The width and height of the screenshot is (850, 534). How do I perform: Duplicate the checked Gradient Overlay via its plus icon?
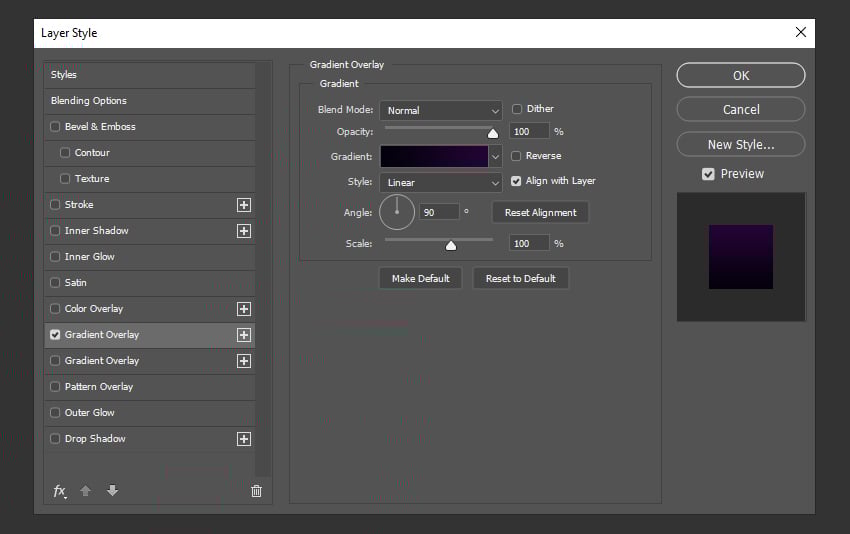click(x=244, y=335)
